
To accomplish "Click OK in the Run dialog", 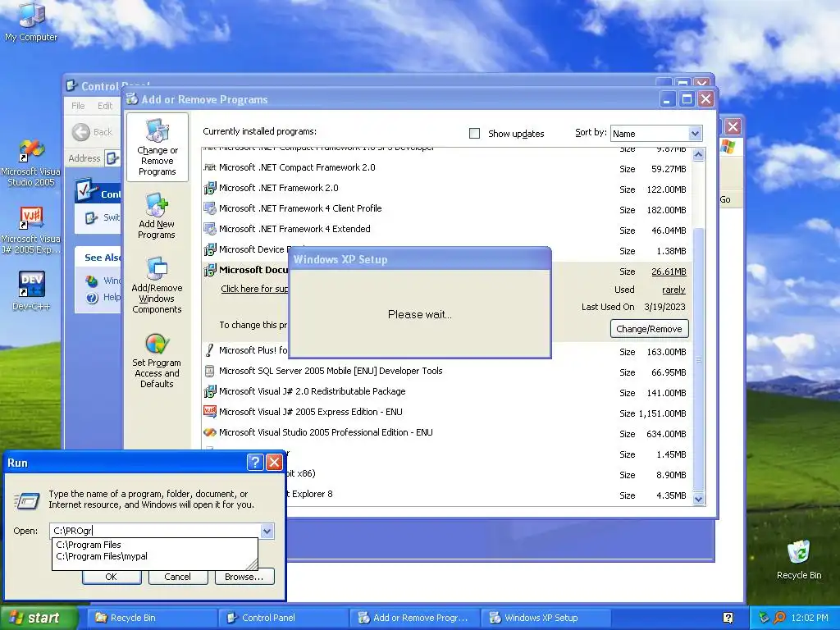I will tap(111, 577).
